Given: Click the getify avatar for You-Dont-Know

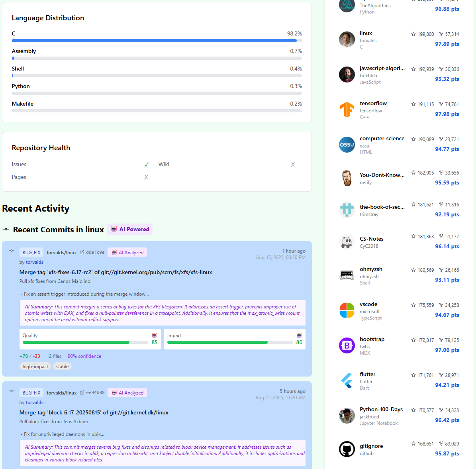Looking at the screenshot, I should point(347,178).
